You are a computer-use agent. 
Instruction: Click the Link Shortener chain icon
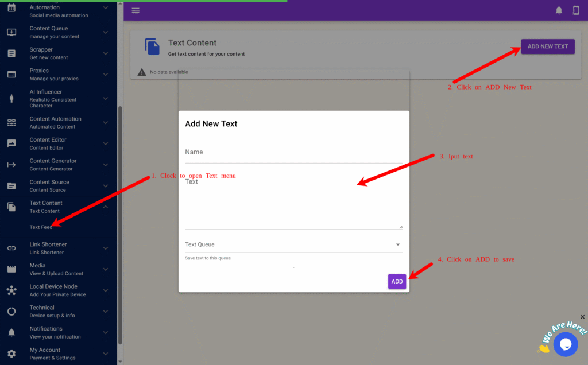click(11, 248)
